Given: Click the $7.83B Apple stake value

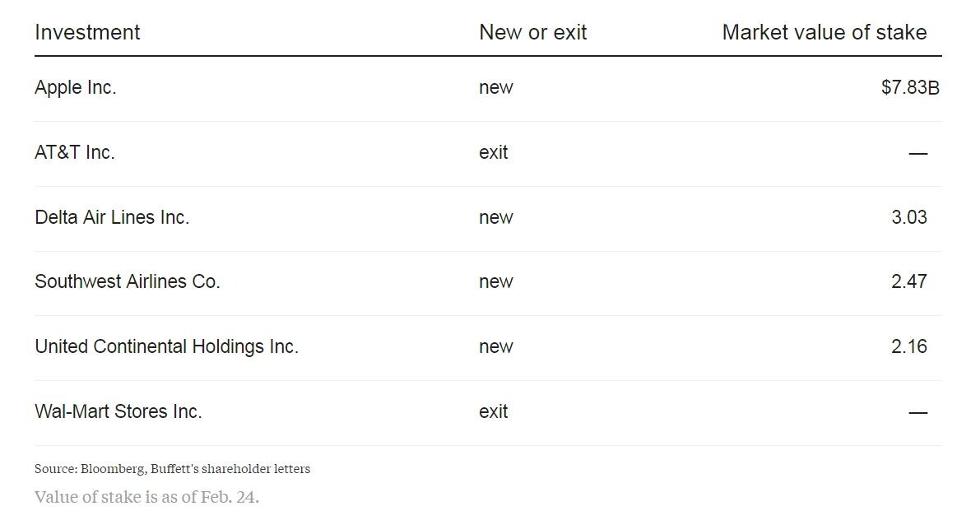Looking at the screenshot, I should pos(909,87).
